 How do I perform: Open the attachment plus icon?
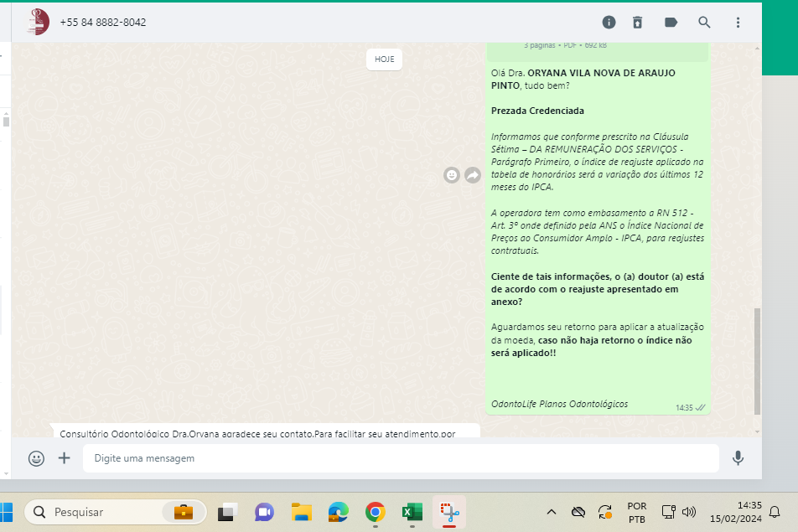coord(64,458)
